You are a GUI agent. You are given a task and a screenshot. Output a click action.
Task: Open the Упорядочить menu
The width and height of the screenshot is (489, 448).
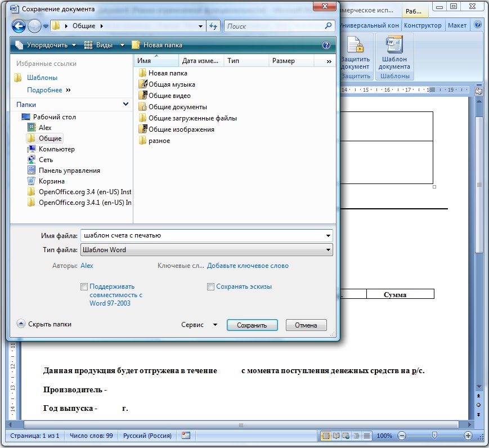pos(46,45)
